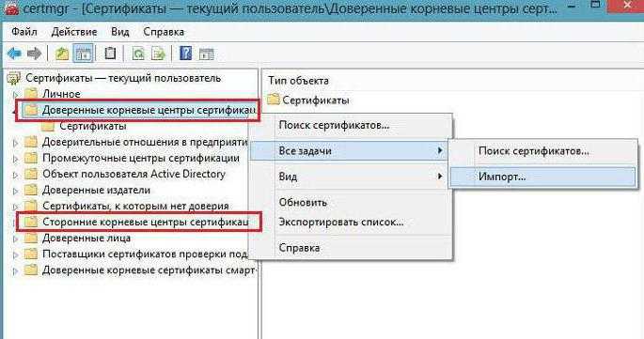The height and width of the screenshot is (339, 644).
Task: Click the Сертификаты folder icon in right pane
Action: (274, 100)
